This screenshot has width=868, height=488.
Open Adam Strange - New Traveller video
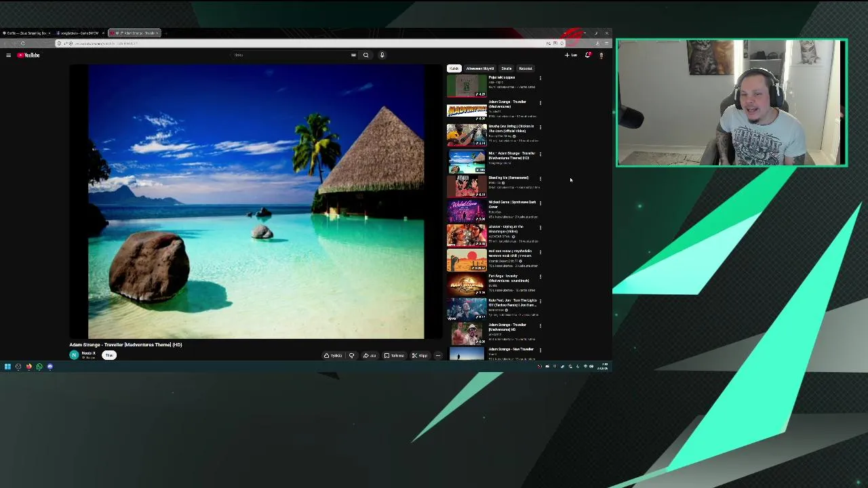(511, 349)
